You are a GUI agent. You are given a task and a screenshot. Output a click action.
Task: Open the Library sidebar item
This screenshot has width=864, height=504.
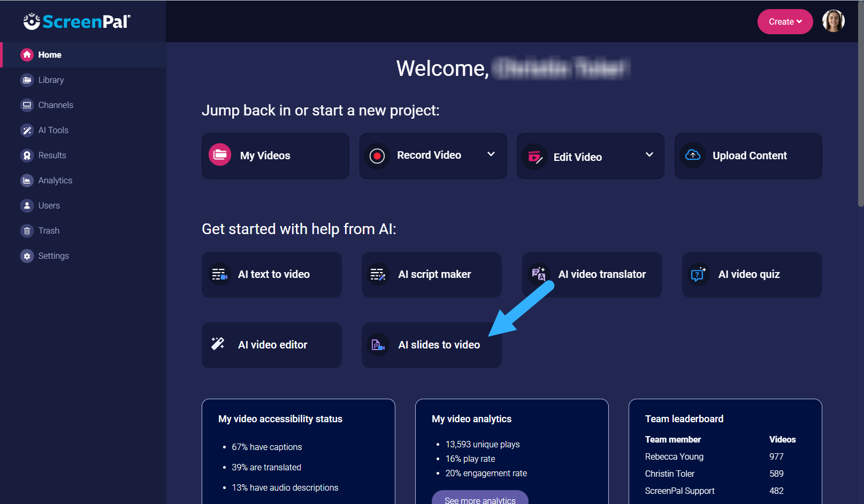coord(51,80)
